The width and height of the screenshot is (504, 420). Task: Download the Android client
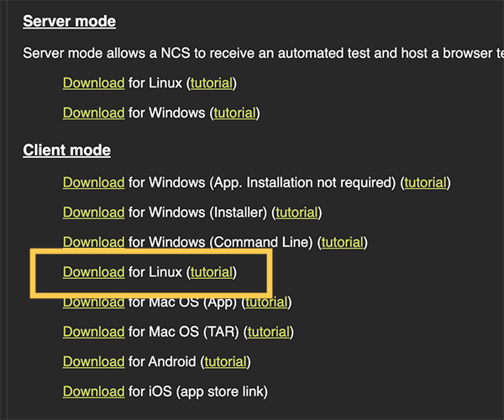(93, 362)
